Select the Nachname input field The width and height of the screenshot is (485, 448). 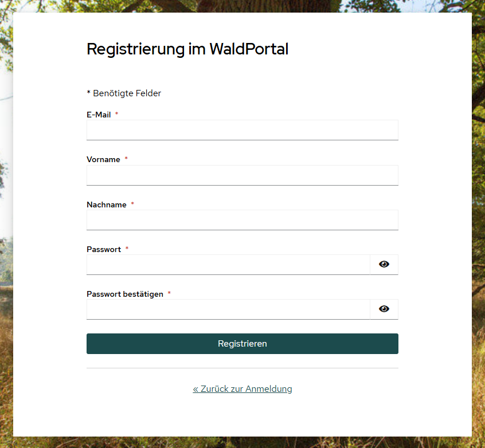tap(242, 219)
